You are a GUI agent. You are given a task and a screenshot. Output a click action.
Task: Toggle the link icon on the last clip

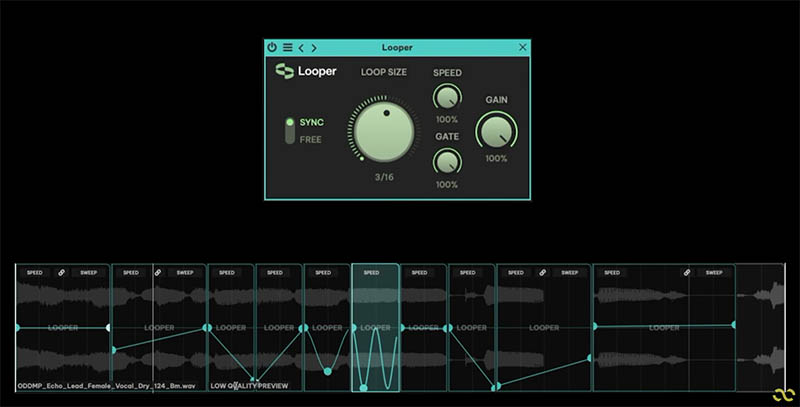click(687, 273)
